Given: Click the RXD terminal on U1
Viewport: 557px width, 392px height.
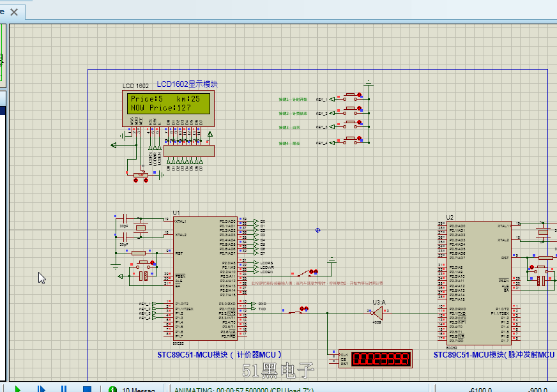Looking at the screenshot, I should [x=259, y=304].
